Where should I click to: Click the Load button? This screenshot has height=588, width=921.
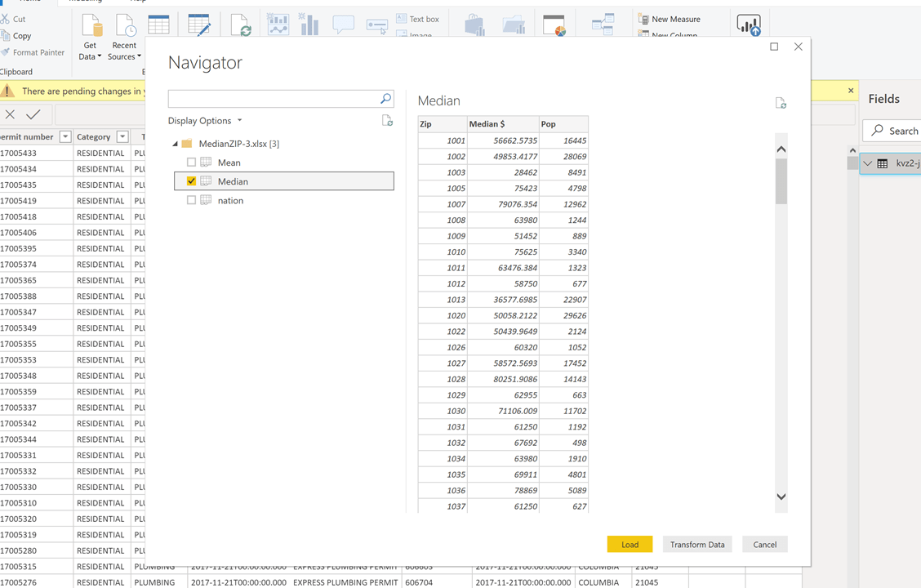630,545
